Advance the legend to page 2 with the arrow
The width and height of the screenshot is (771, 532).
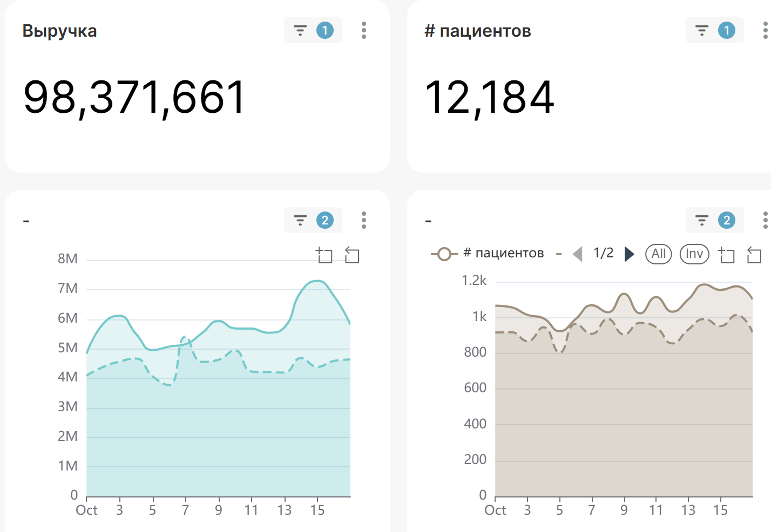(x=630, y=254)
